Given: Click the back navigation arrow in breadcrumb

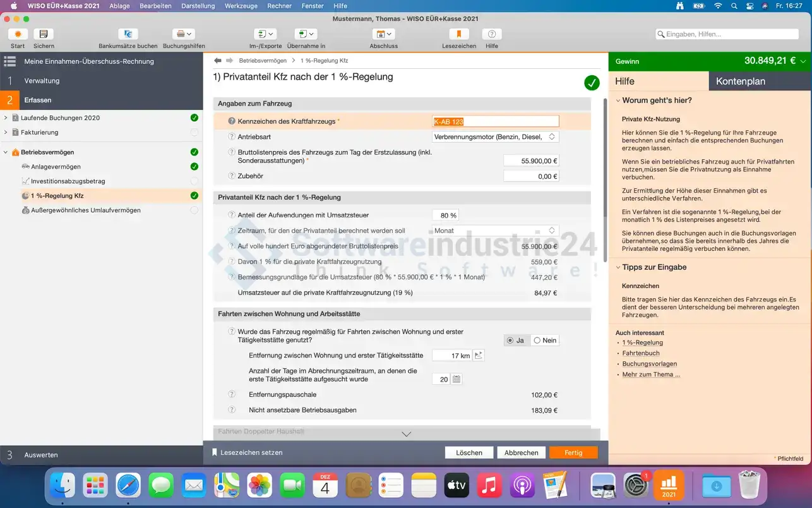Looking at the screenshot, I should pos(218,61).
